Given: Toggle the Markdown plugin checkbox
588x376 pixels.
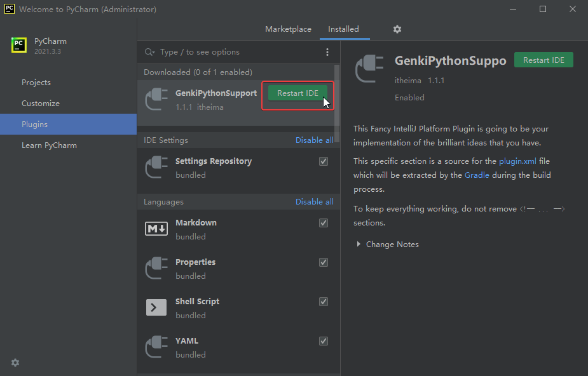Looking at the screenshot, I should 324,223.
